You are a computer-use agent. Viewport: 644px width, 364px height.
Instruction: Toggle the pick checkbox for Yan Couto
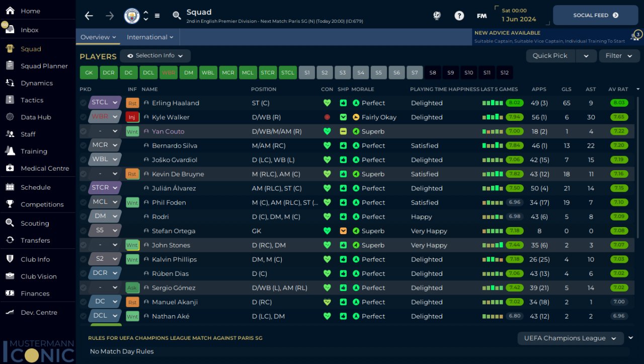tap(84, 131)
